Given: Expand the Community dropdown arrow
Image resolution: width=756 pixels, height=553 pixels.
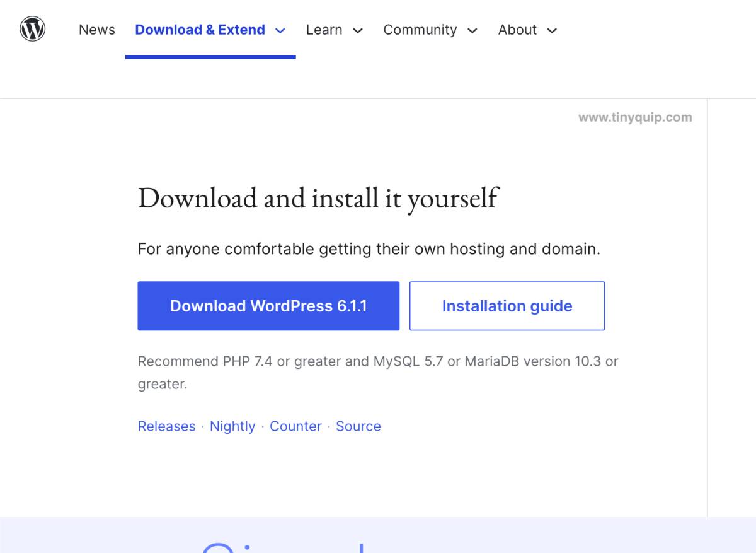Looking at the screenshot, I should point(472,30).
